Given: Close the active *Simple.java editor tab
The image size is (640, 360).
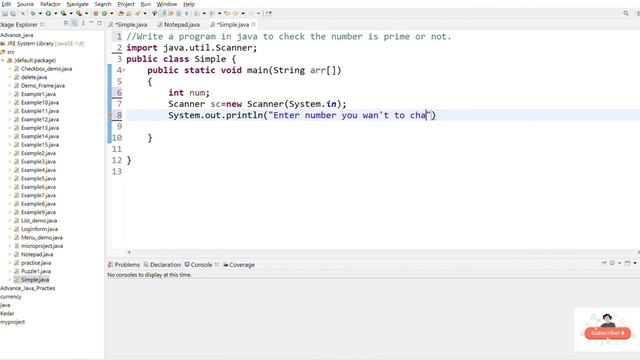Looking at the screenshot, I should [253, 24].
